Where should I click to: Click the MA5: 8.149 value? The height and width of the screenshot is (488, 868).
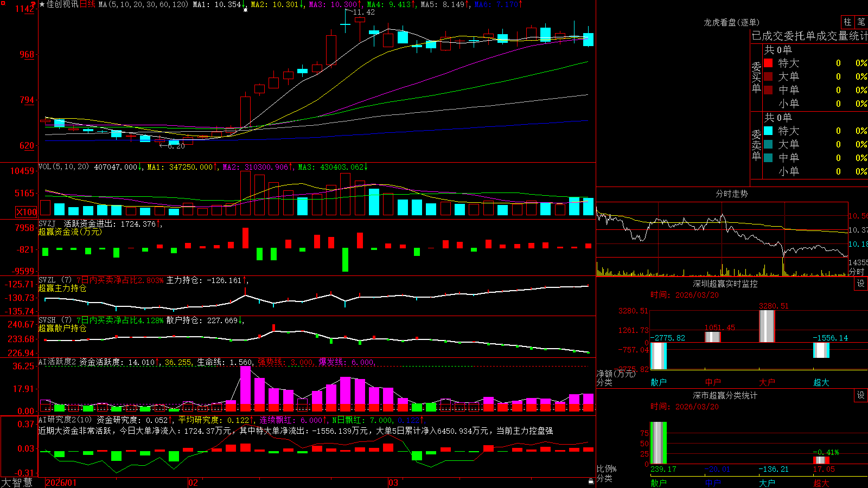coord(443,4)
